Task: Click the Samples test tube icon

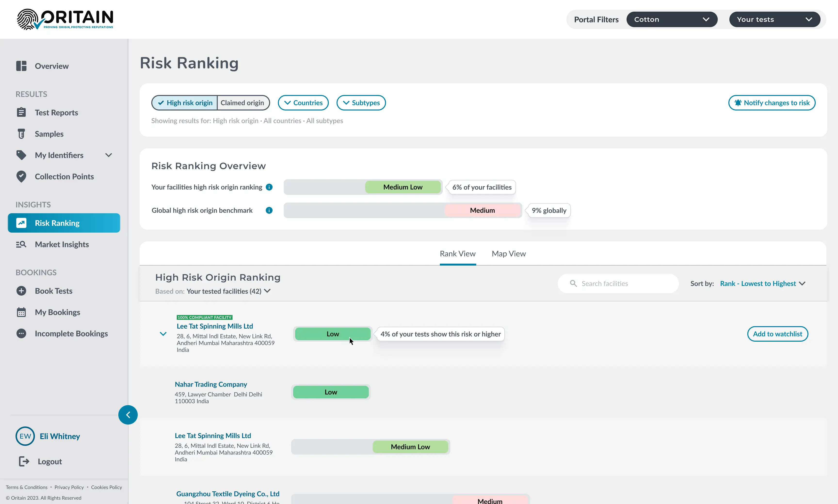Action: (x=21, y=134)
